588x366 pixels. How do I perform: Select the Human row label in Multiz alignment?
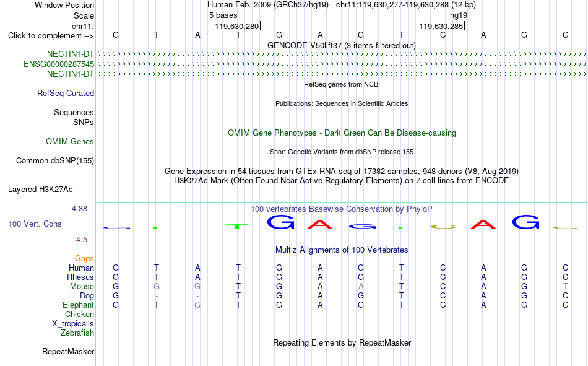(81, 268)
